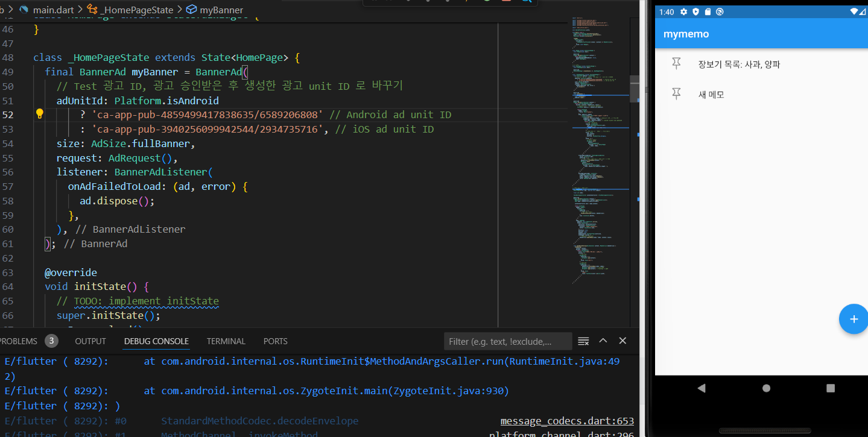The height and width of the screenshot is (437, 868).
Task: Click line number 52 in the gutter
Action: tap(8, 115)
